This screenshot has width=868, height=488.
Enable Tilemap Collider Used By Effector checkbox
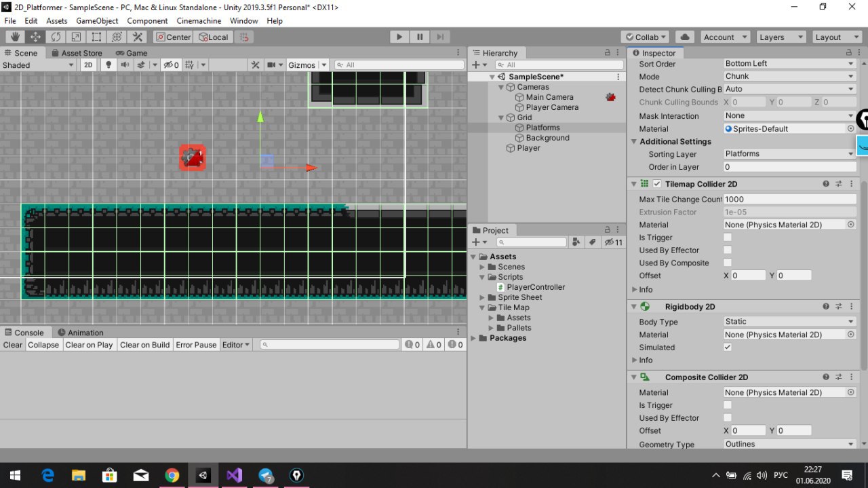[728, 250]
